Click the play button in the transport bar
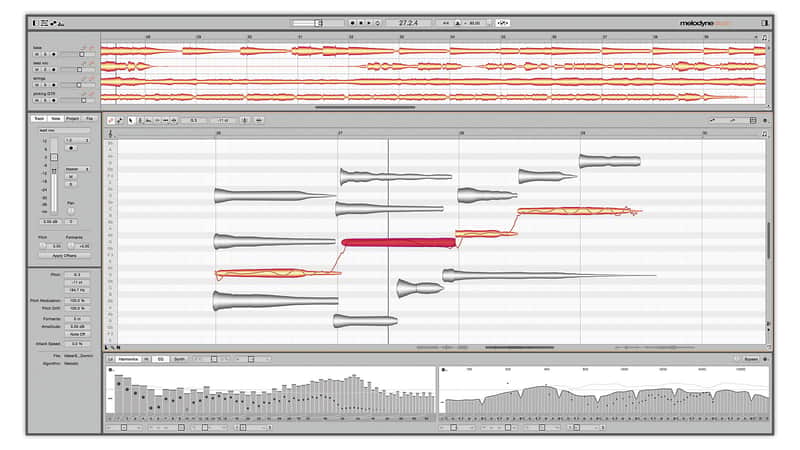 369,23
